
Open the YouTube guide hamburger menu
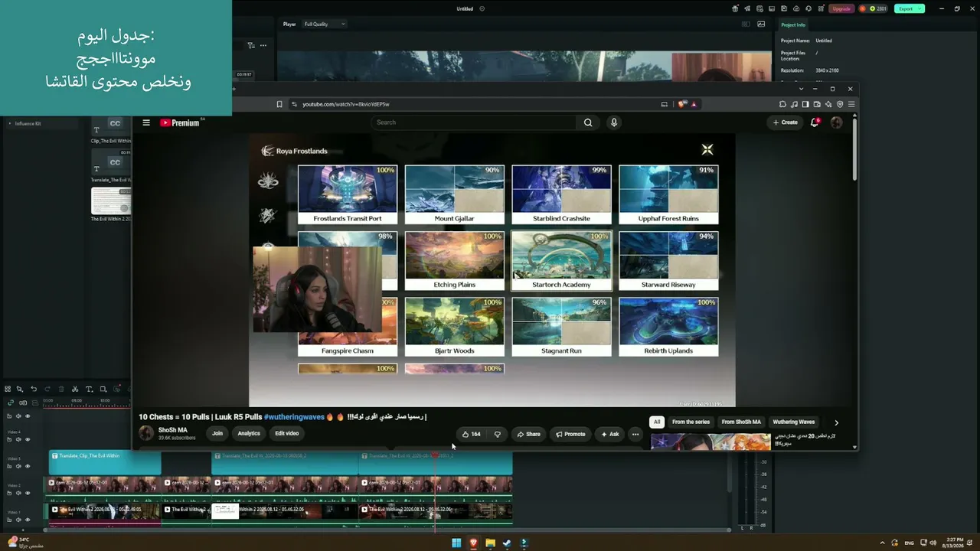tap(146, 122)
